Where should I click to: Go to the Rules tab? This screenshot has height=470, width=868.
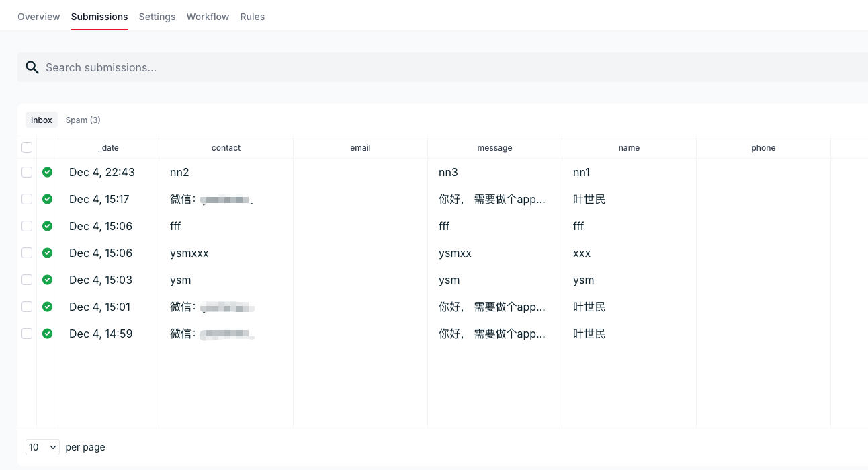pos(252,17)
